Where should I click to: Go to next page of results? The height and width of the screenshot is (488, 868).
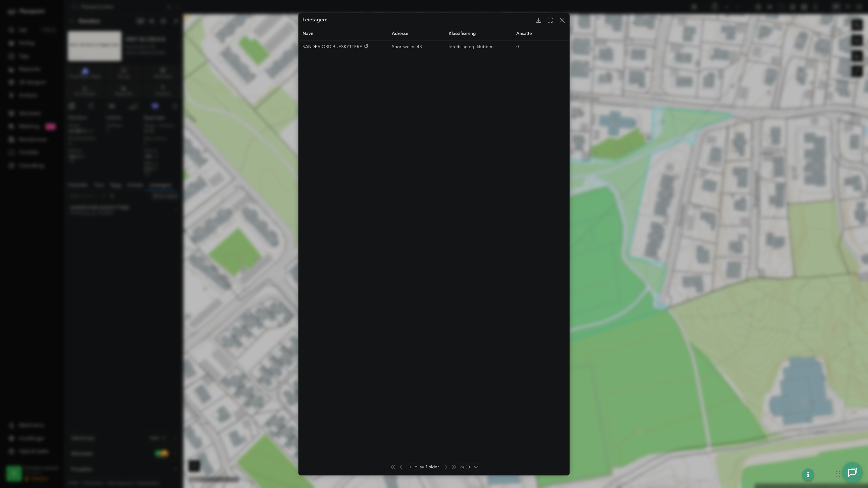tap(446, 467)
